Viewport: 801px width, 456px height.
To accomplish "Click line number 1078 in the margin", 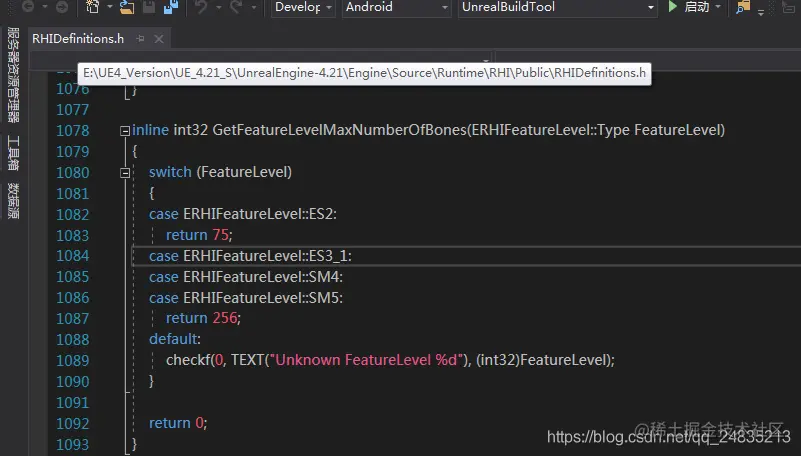I will pyautogui.click(x=73, y=131).
